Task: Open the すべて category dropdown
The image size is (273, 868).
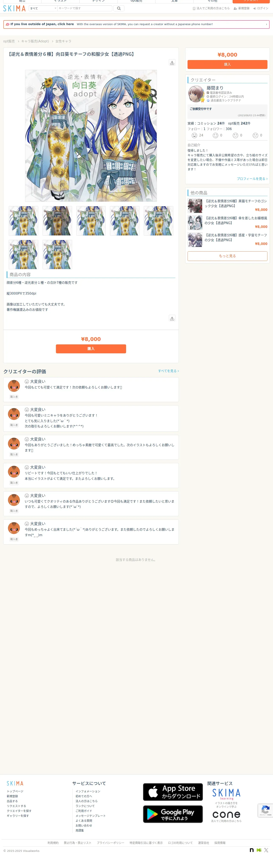Action: [x=43, y=9]
